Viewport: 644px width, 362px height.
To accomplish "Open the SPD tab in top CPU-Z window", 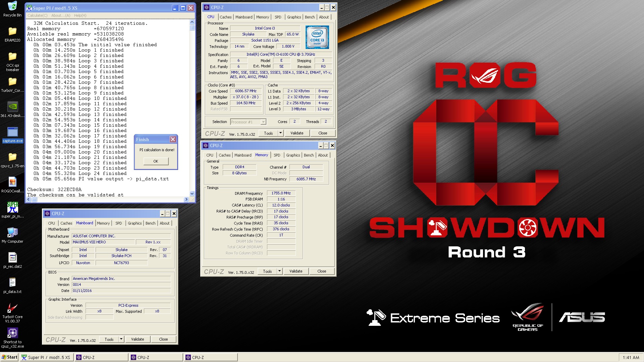I will click(x=278, y=17).
